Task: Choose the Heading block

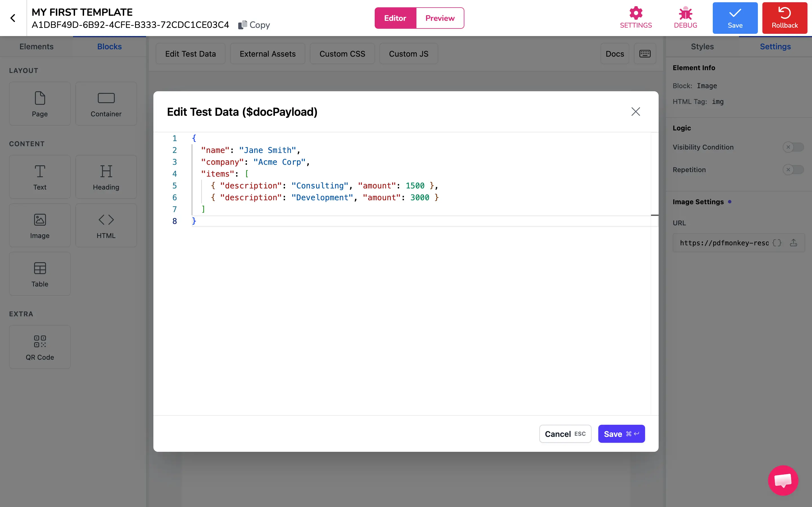Action: point(106,177)
